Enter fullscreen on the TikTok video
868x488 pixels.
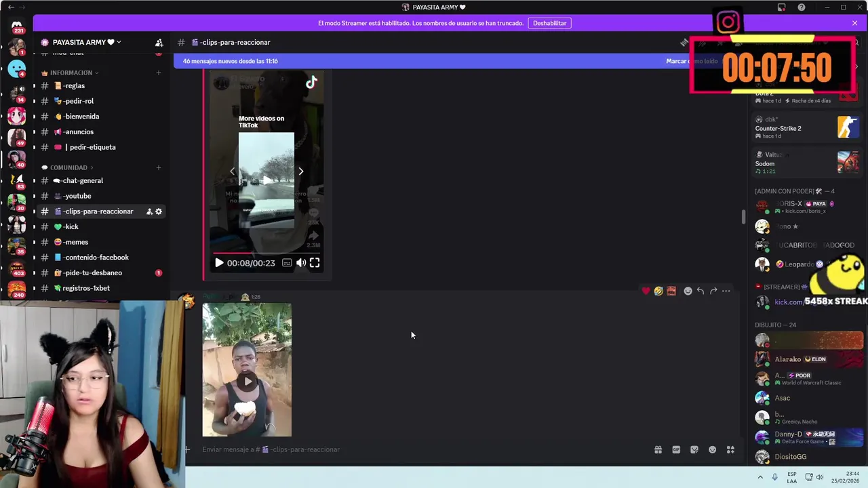315,263
